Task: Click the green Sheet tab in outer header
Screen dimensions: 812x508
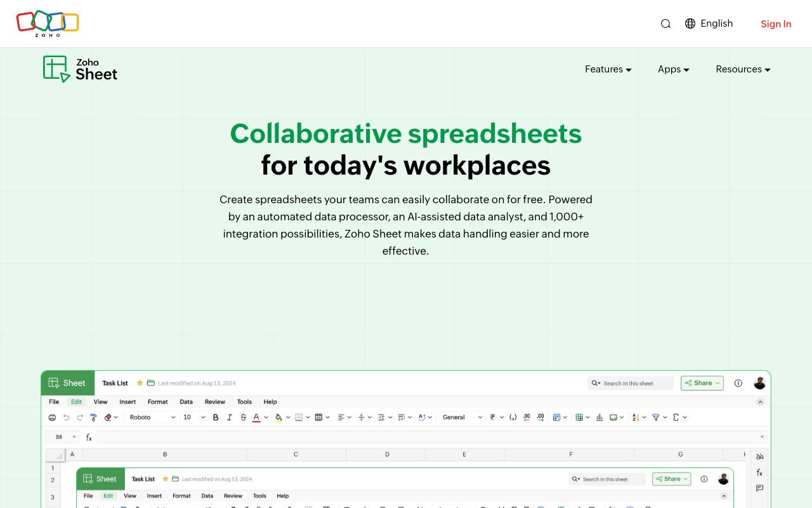Action: pyautogui.click(x=68, y=383)
